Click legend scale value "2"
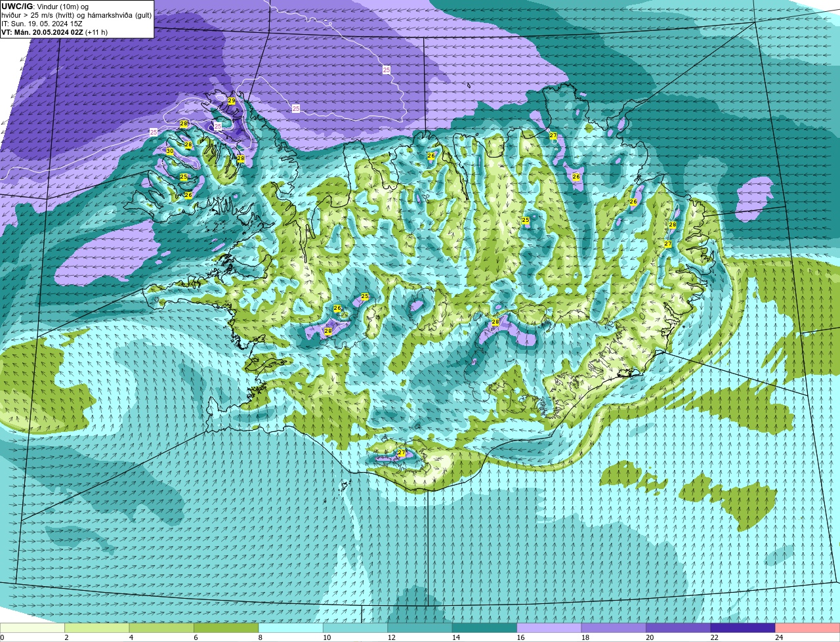The height and width of the screenshot is (642, 840). tap(66, 637)
